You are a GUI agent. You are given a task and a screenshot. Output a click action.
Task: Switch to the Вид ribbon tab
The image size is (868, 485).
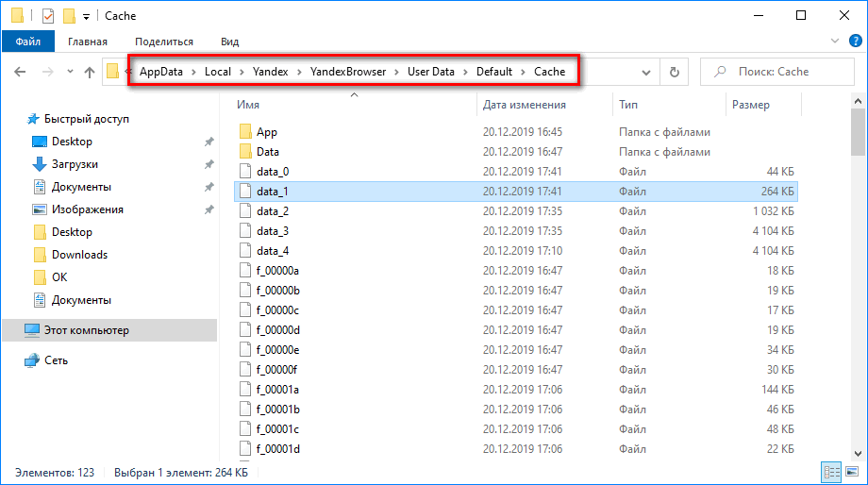point(229,42)
